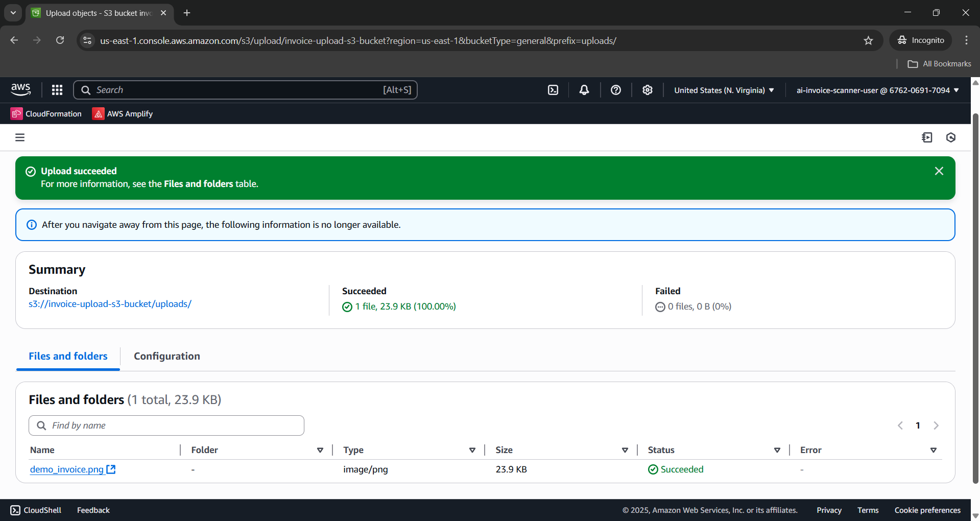Open the hamburger side navigation menu
This screenshot has width=980, height=521.
click(x=20, y=137)
